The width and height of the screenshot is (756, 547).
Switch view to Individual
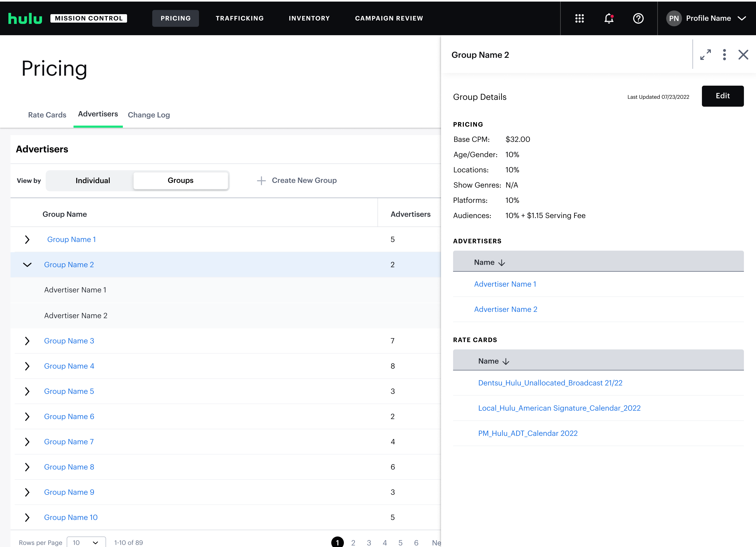[93, 180]
